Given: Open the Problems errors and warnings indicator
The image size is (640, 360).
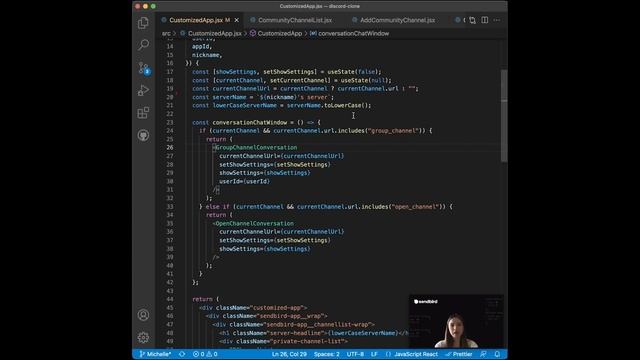Looking at the screenshot, I should click(x=205, y=354).
